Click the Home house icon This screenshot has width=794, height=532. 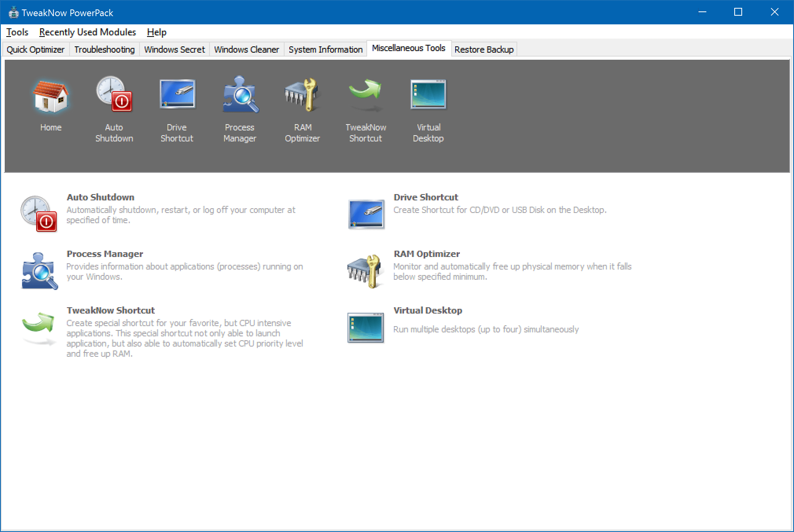pyautogui.click(x=51, y=97)
